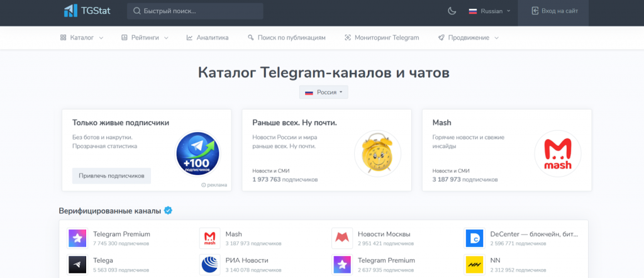Open the Каталог menu
Viewport: 644px width, 278px height.
pyautogui.click(x=82, y=38)
